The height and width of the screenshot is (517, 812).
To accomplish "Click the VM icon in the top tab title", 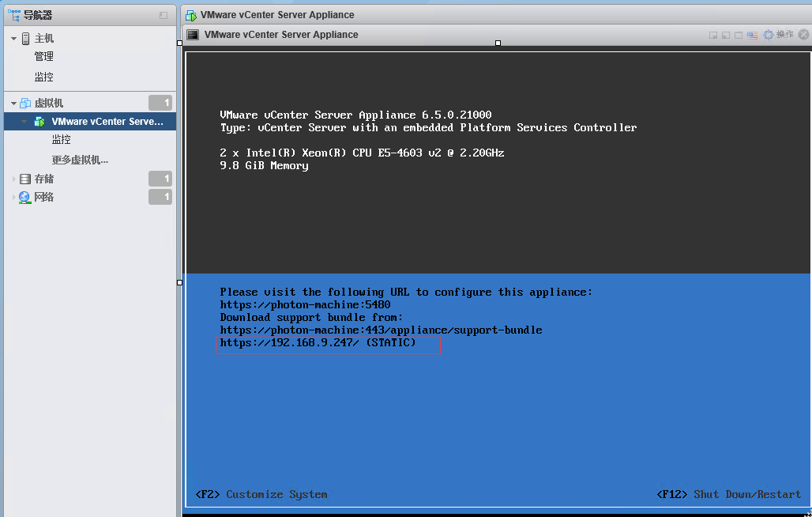I will coord(191,16).
